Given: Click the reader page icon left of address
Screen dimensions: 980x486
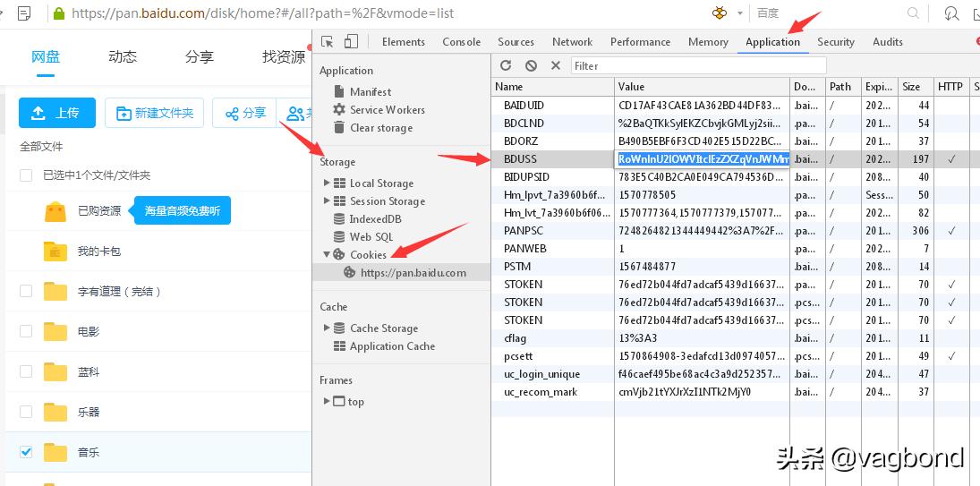Looking at the screenshot, I should click(x=24, y=13).
